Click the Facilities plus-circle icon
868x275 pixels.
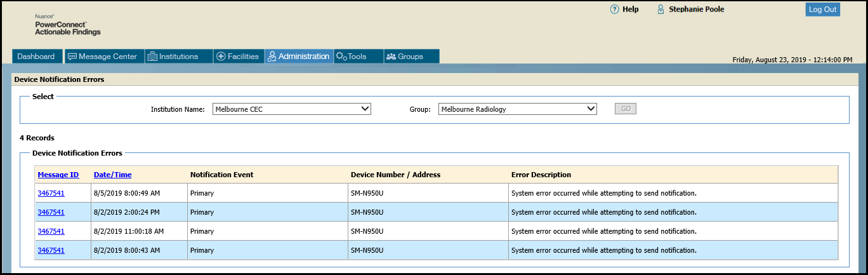[x=221, y=57]
